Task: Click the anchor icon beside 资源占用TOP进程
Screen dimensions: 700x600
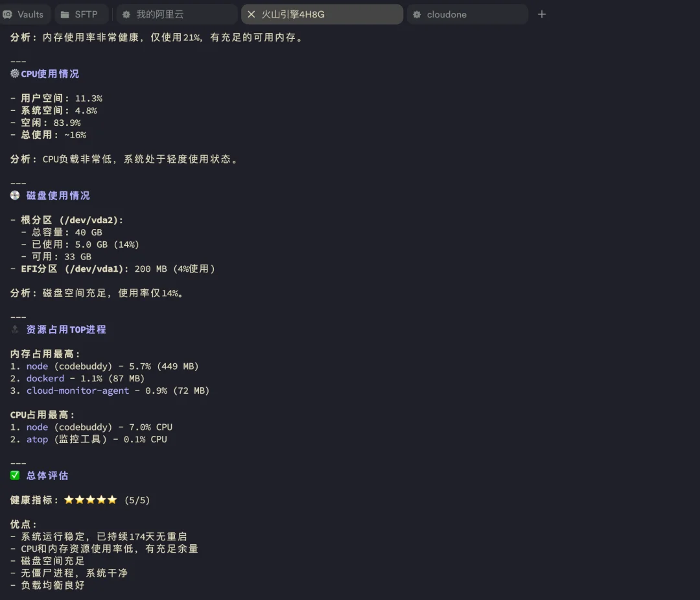Action: (x=14, y=329)
